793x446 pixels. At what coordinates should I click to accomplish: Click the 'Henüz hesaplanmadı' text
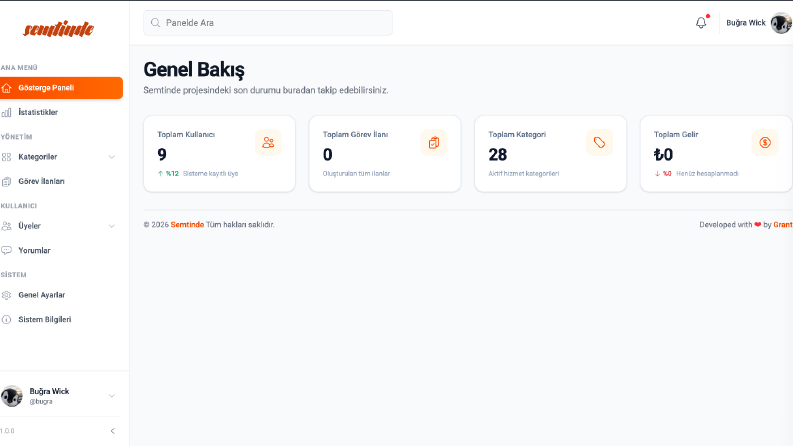click(707, 173)
